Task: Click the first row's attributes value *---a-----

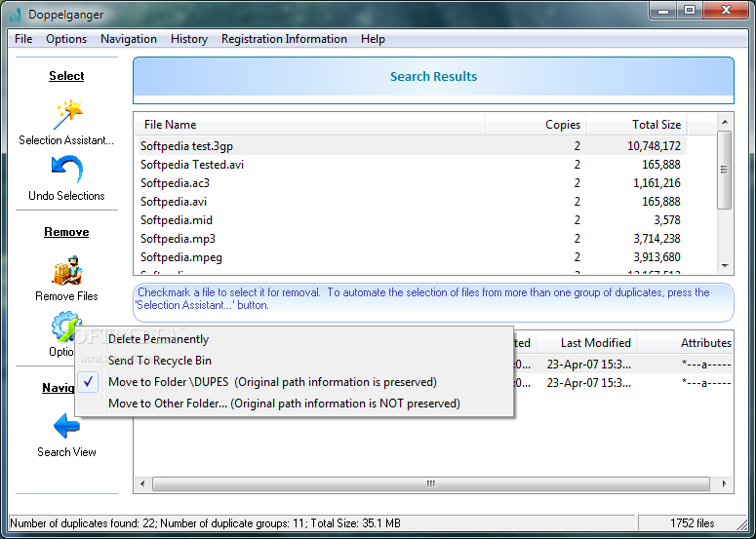Action: pos(706,365)
